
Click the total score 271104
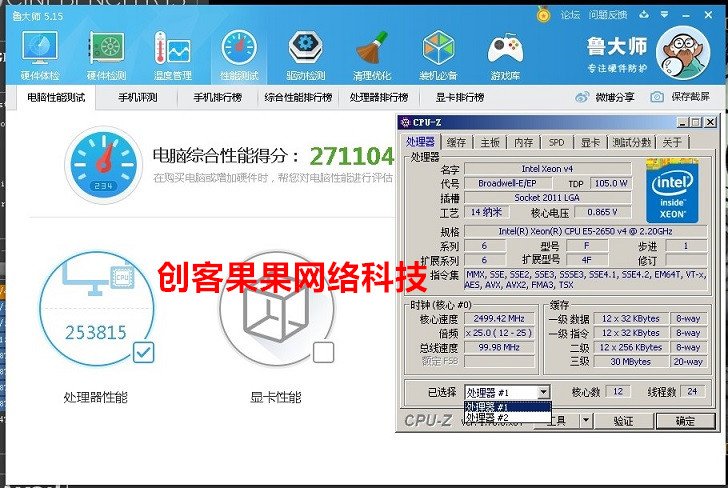[x=351, y=156]
